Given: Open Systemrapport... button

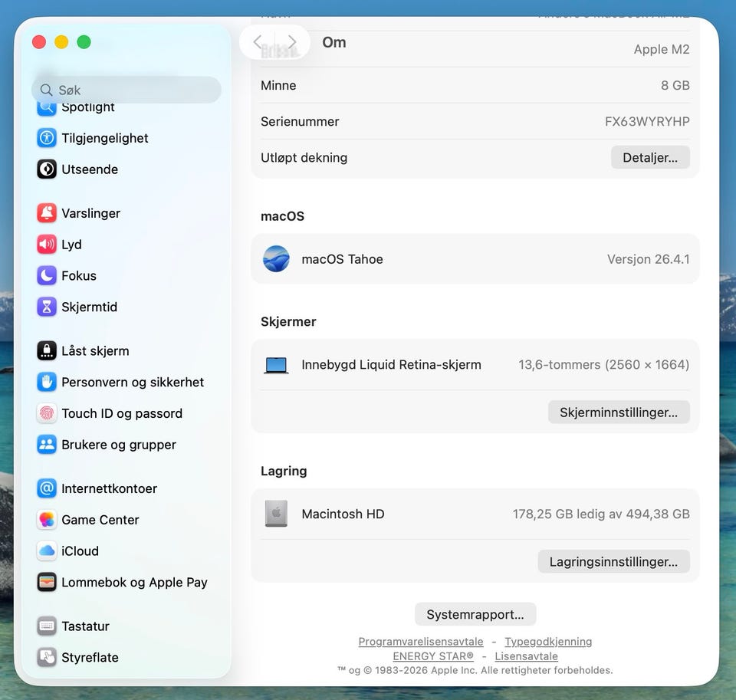Looking at the screenshot, I should (x=475, y=614).
